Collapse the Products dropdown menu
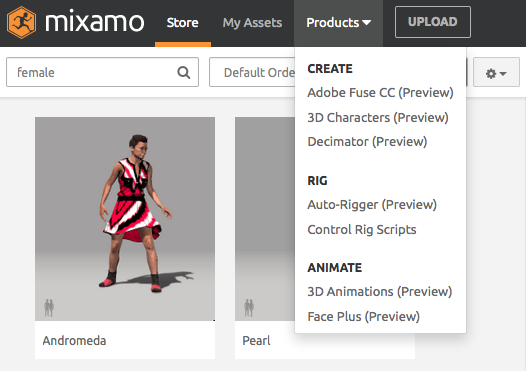This screenshot has width=526, height=371. pyautogui.click(x=338, y=23)
